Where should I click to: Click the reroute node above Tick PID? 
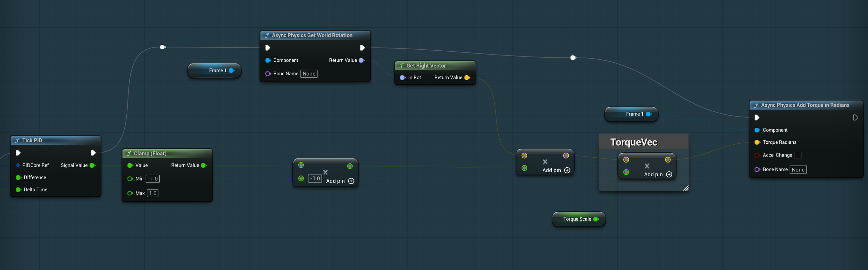(162, 47)
